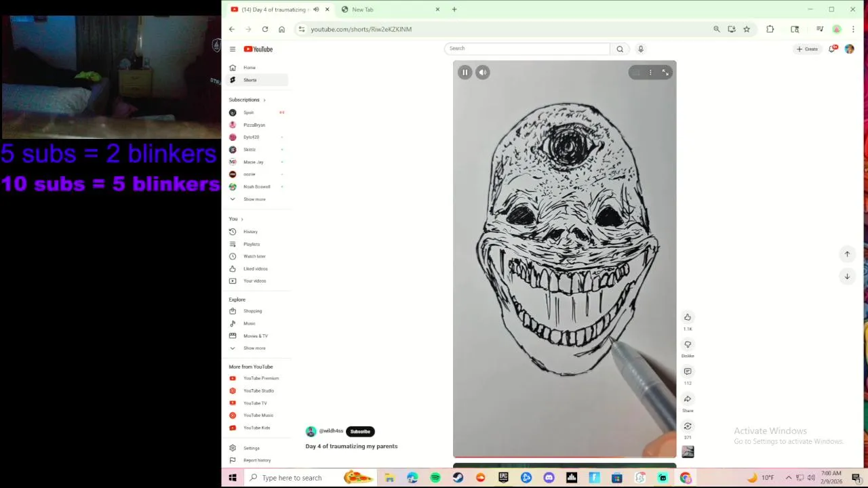The height and width of the screenshot is (488, 868).
Task: Open Discord from the taskbar
Action: click(549, 478)
